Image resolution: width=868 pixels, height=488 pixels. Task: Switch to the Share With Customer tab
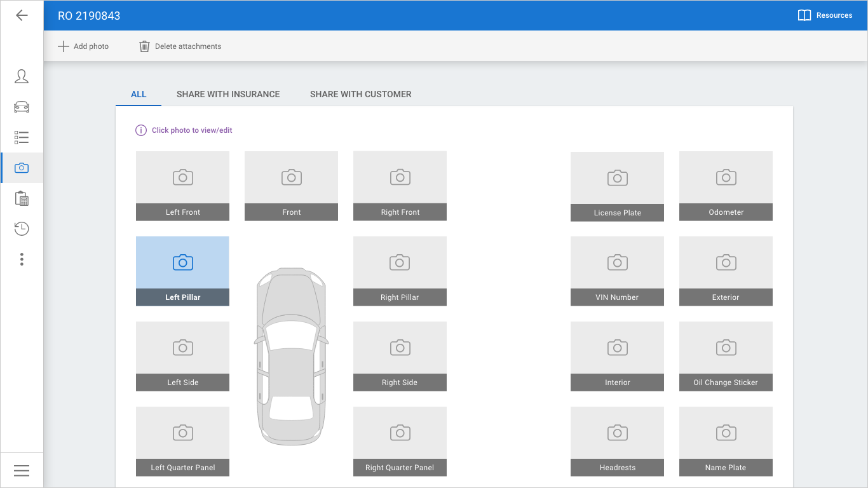point(360,94)
